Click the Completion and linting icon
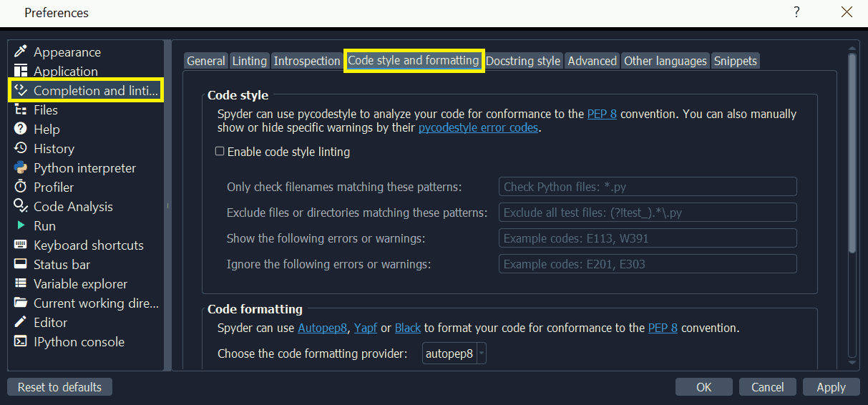 click(21, 90)
